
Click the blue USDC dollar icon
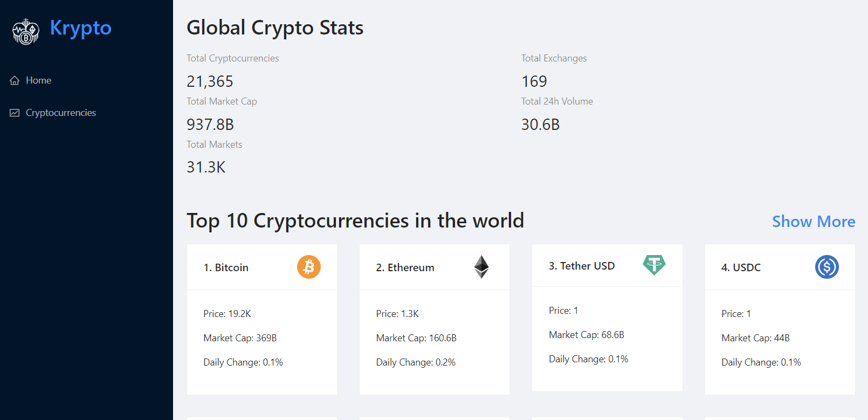click(x=826, y=267)
